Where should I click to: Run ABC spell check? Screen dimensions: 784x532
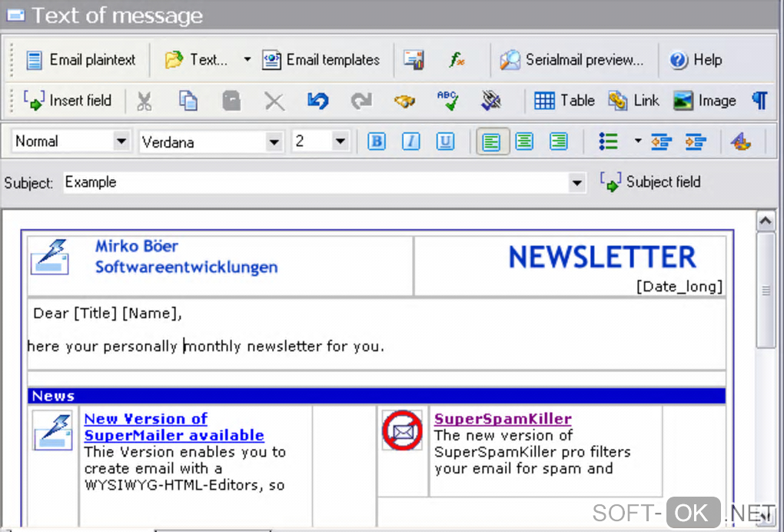tap(447, 101)
